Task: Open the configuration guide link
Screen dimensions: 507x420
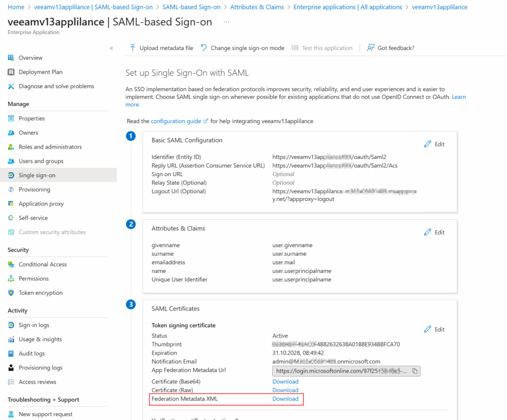Action: tap(176, 121)
